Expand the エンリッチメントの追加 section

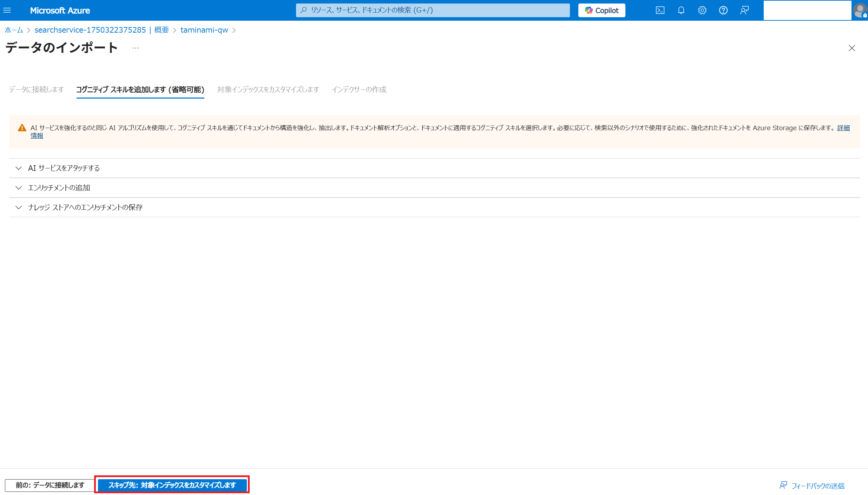[x=59, y=188]
